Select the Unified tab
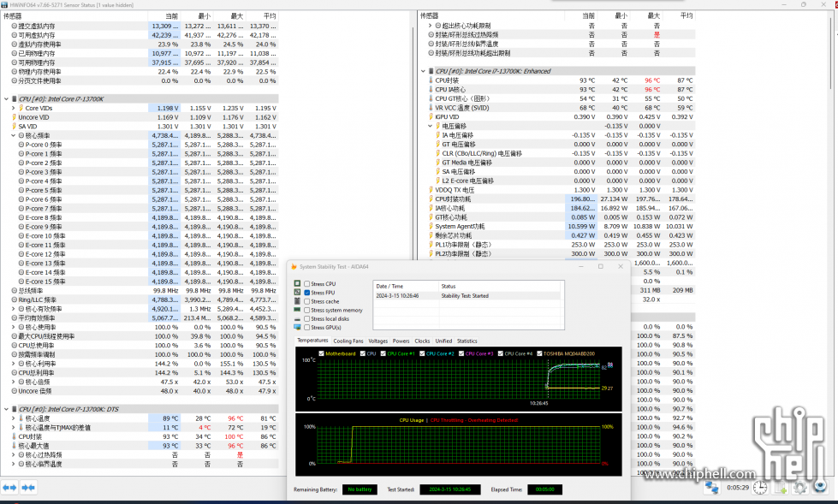The width and height of the screenshot is (838, 504). (443, 341)
